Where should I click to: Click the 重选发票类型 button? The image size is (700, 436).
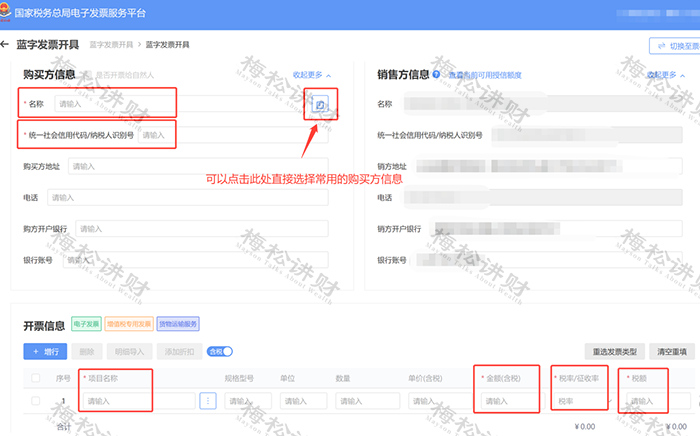click(615, 352)
